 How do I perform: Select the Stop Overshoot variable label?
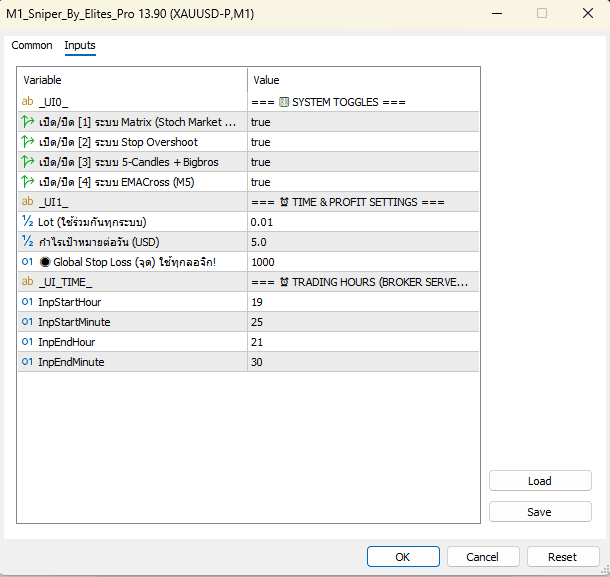118,142
